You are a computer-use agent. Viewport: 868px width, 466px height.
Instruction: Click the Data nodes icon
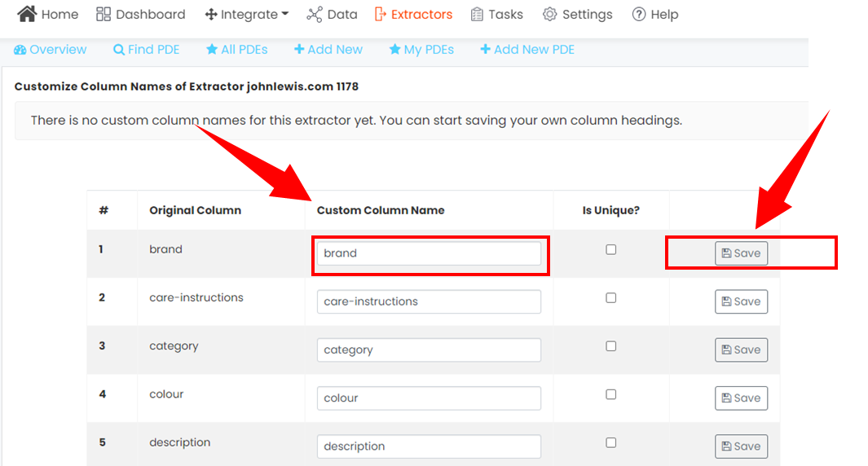(x=315, y=15)
